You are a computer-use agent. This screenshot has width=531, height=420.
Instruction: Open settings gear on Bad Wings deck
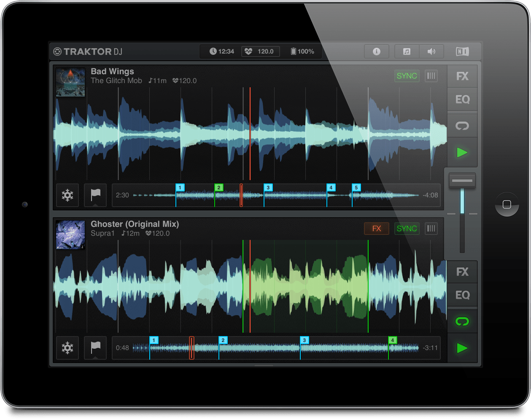[67, 195]
